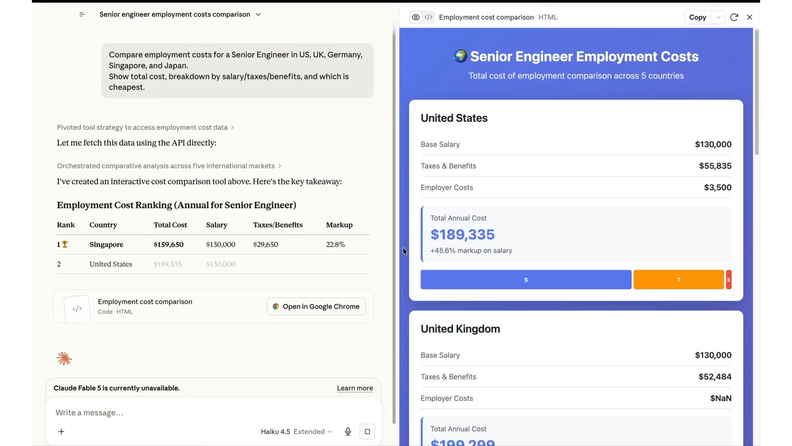Viewport: 792px width, 446px height.
Task: Select the $NaN employer costs value
Action: point(720,399)
